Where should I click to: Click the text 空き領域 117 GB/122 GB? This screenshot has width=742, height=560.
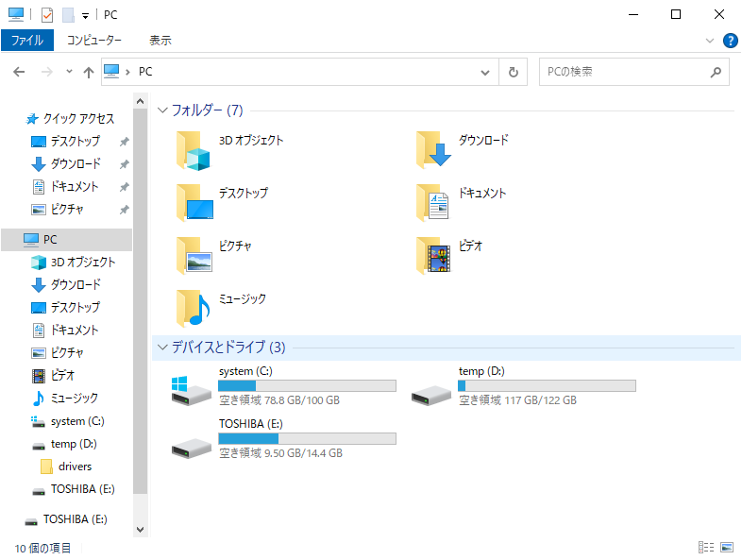pyautogui.click(x=517, y=400)
